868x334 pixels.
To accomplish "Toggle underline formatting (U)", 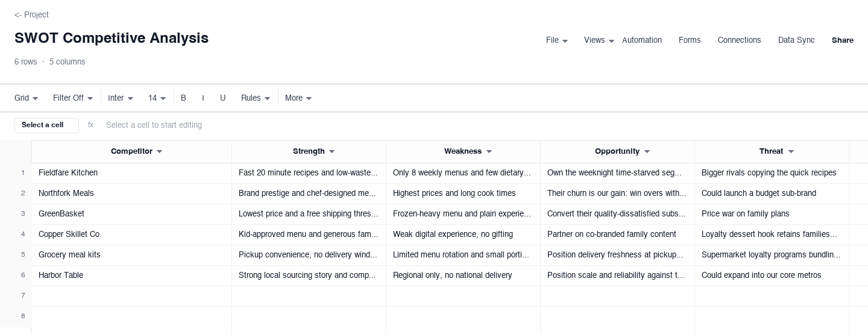I will pyautogui.click(x=222, y=98).
